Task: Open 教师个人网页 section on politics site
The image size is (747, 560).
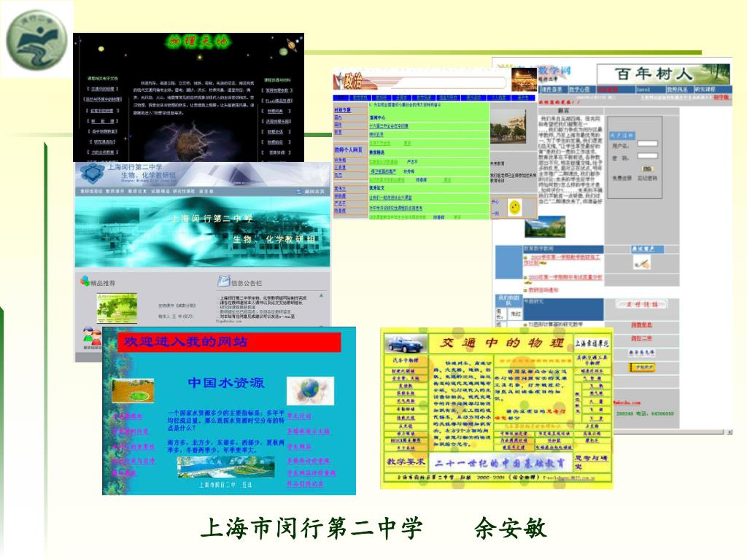Action: (x=348, y=150)
